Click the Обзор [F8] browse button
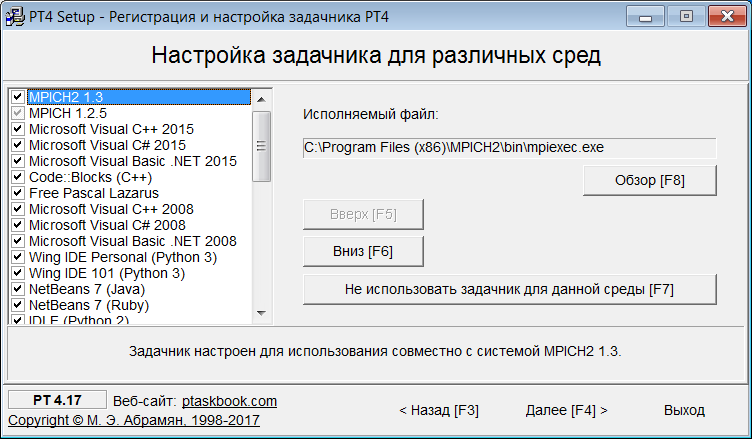Image resolution: width=752 pixels, height=439 pixels. (650, 180)
